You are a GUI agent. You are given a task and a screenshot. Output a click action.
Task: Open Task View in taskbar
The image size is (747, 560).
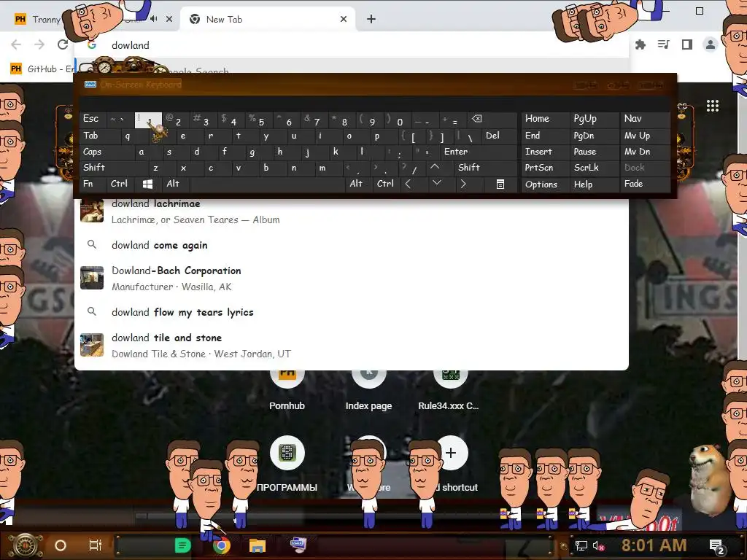click(x=96, y=545)
